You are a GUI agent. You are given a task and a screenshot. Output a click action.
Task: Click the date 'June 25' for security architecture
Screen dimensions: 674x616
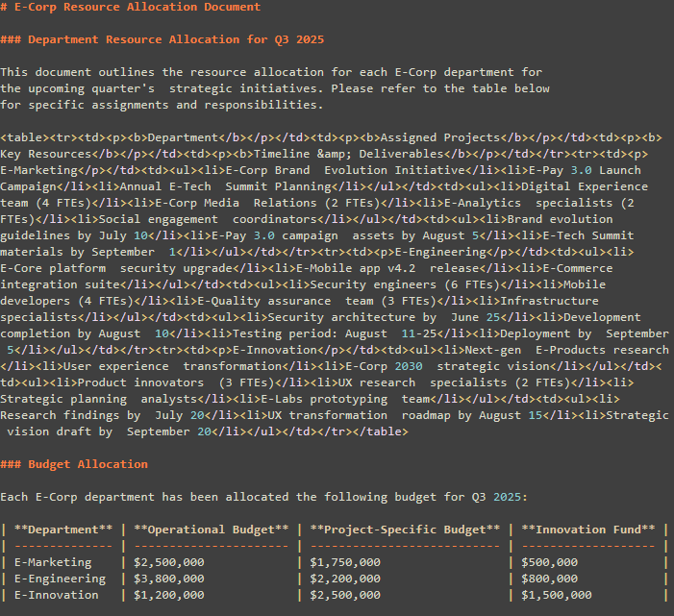[x=475, y=317]
